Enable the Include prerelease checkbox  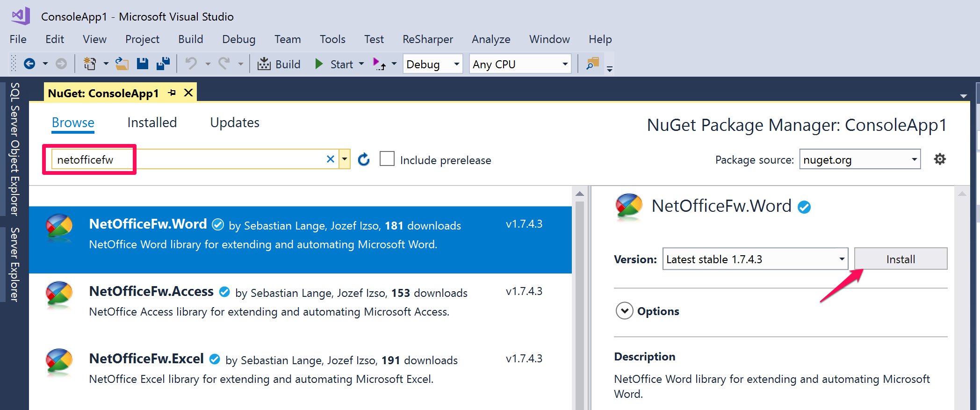pos(387,159)
